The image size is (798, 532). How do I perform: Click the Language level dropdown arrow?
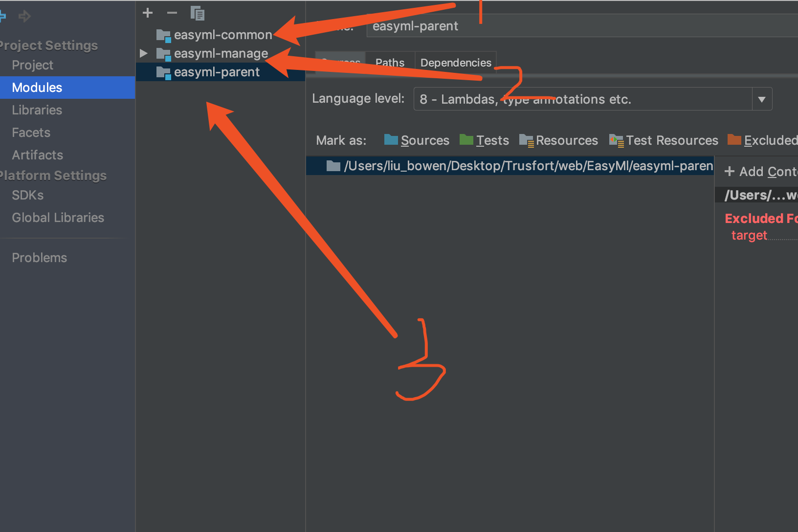(x=761, y=99)
